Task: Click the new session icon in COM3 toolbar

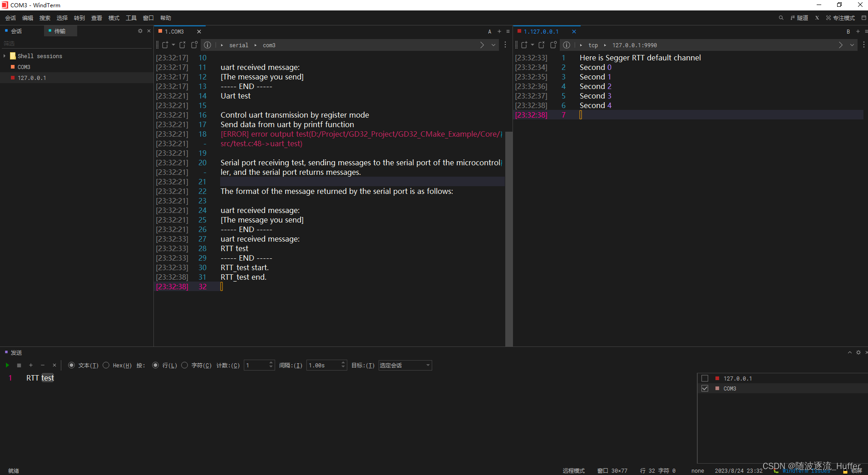Action: point(165,45)
